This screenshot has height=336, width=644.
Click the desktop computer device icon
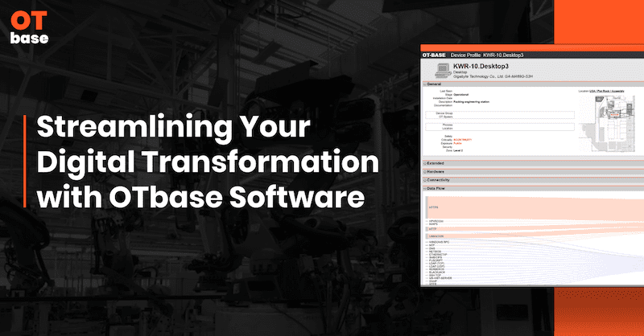click(443, 71)
